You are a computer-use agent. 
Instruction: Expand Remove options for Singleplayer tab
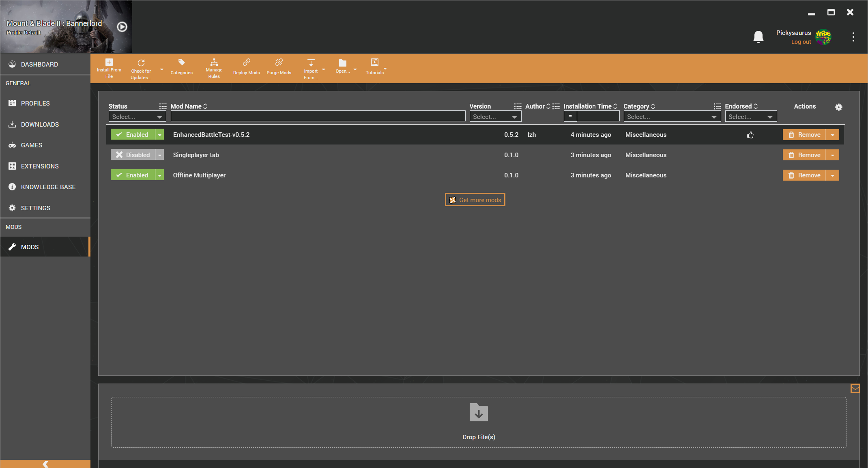(x=832, y=155)
